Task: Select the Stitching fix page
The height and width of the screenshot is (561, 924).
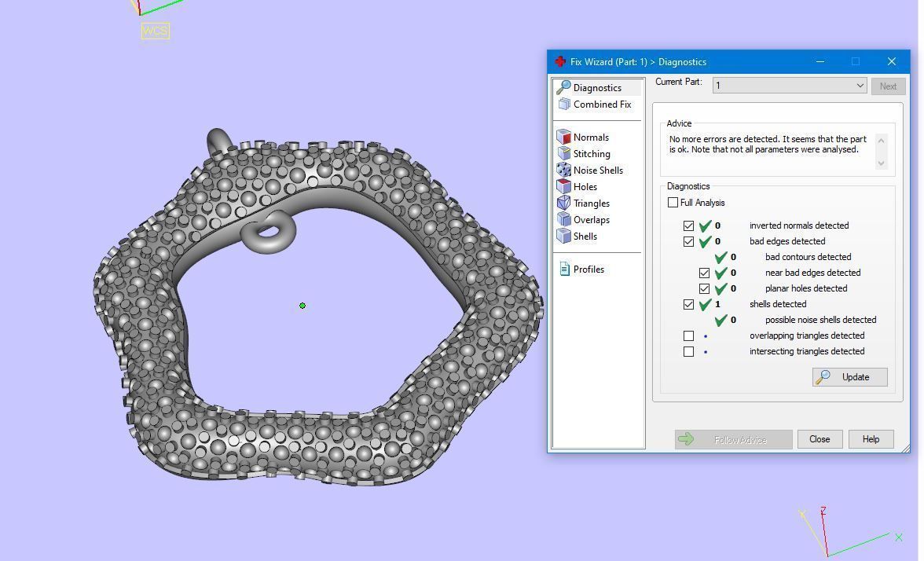Action: 584,153
